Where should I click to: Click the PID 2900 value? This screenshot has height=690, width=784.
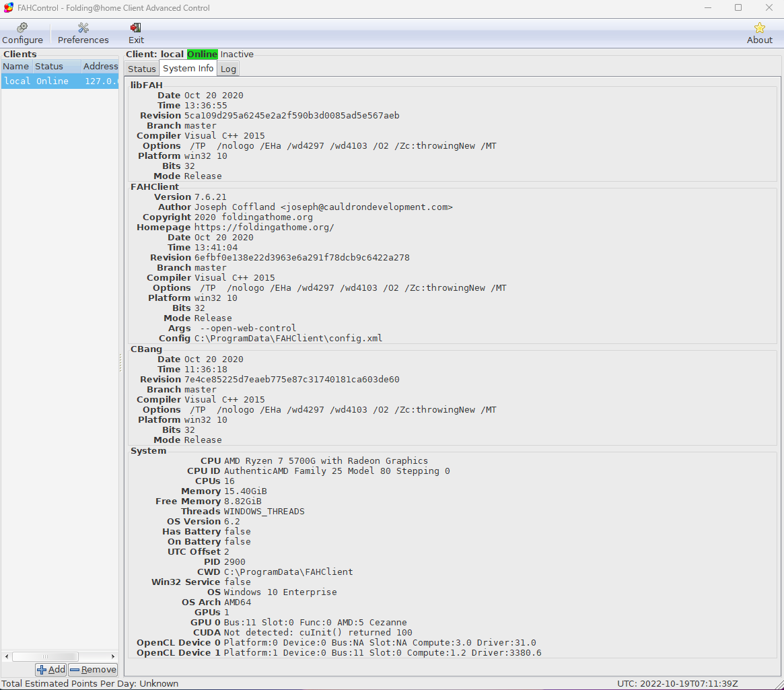[234, 561]
